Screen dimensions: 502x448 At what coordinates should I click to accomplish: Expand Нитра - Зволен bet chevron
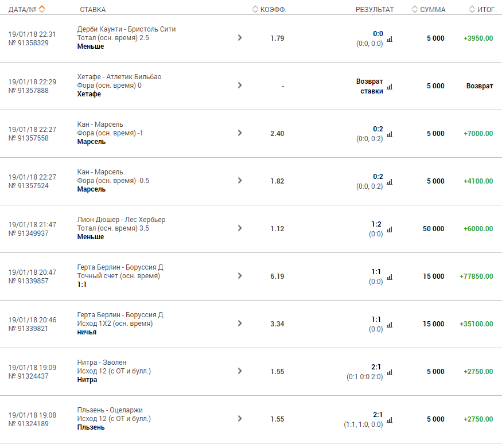240,371
